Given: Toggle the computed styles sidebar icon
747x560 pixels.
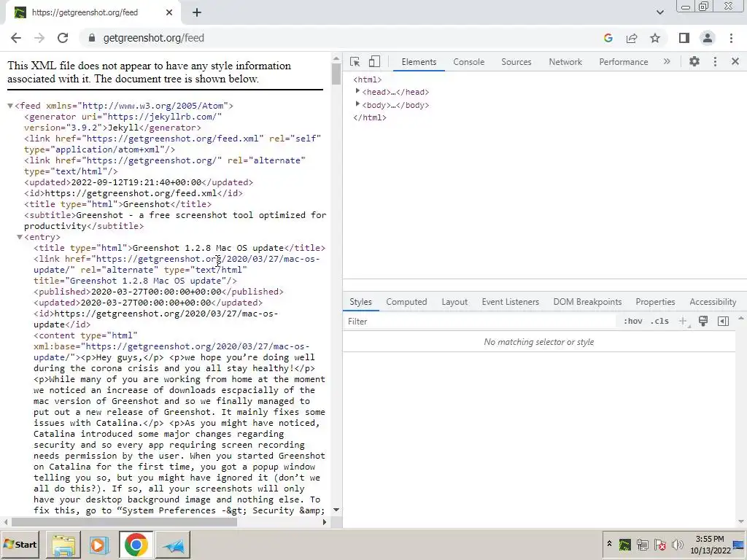Looking at the screenshot, I should 723,322.
